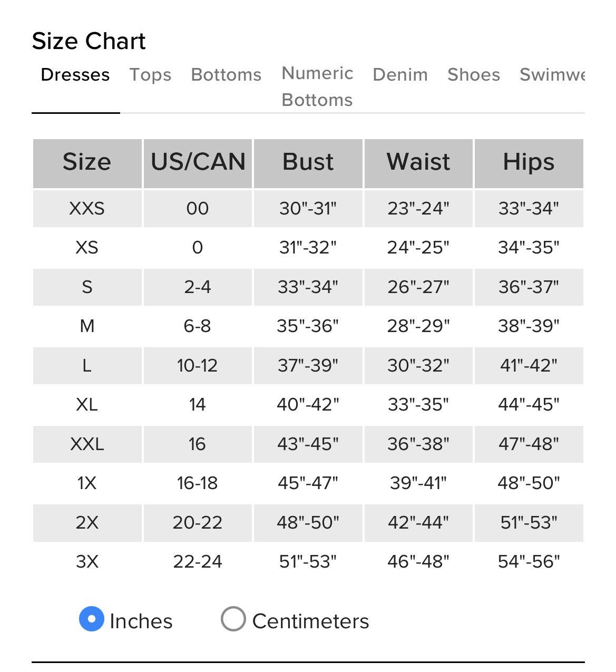The image size is (616, 672).
Task: Click the XXS size row label
Action: (87, 209)
